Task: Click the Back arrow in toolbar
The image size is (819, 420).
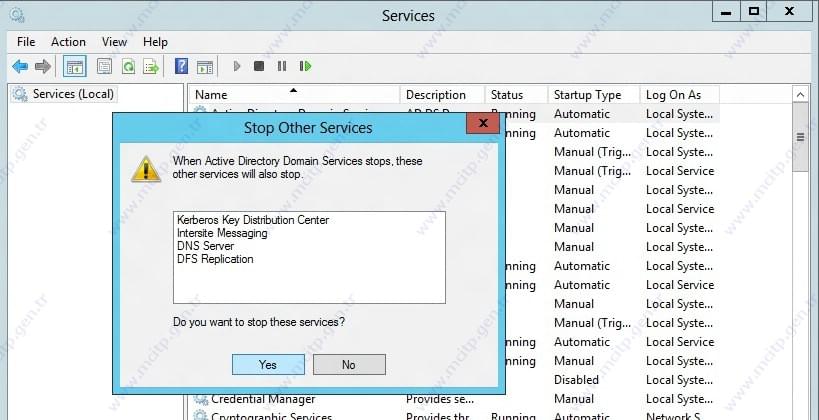Action: coord(20,66)
